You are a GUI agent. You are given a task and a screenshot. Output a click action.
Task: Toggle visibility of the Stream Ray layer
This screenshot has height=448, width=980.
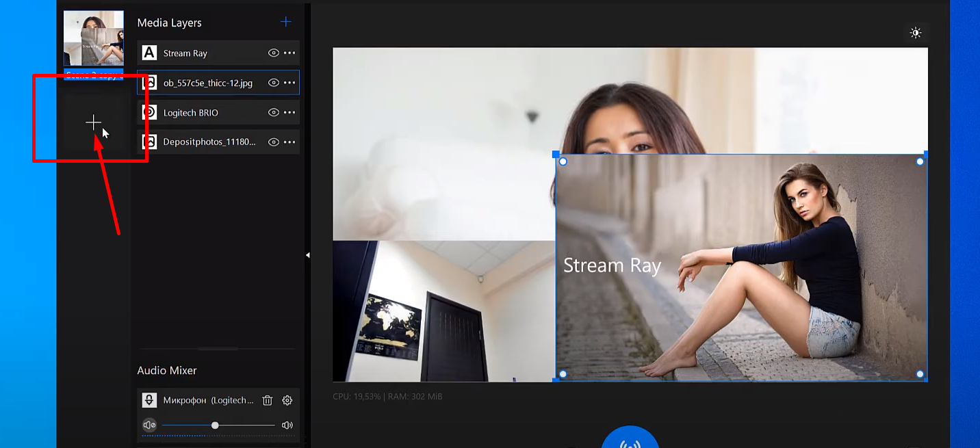tap(273, 53)
